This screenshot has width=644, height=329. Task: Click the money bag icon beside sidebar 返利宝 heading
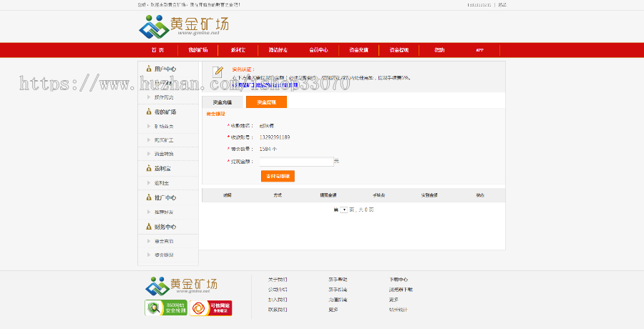[x=149, y=168]
